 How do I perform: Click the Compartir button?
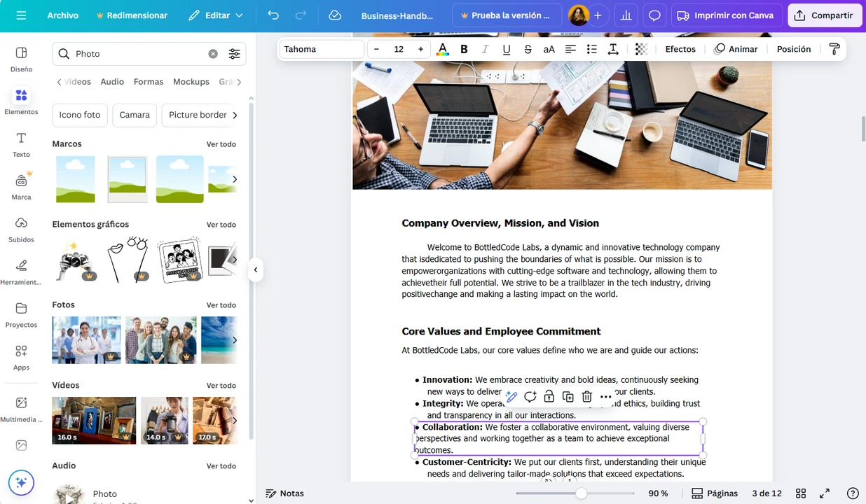pyautogui.click(x=825, y=15)
